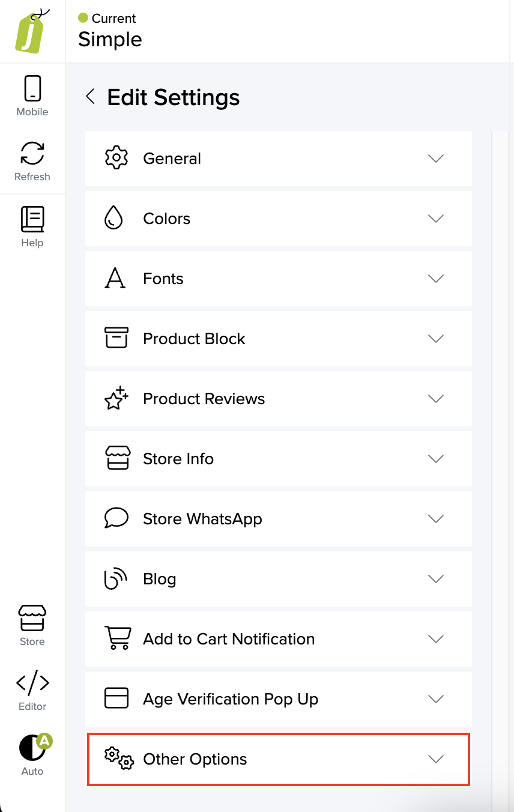Expand the Fonts section chevron
Screen dimensions: 514x812
[435, 279]
